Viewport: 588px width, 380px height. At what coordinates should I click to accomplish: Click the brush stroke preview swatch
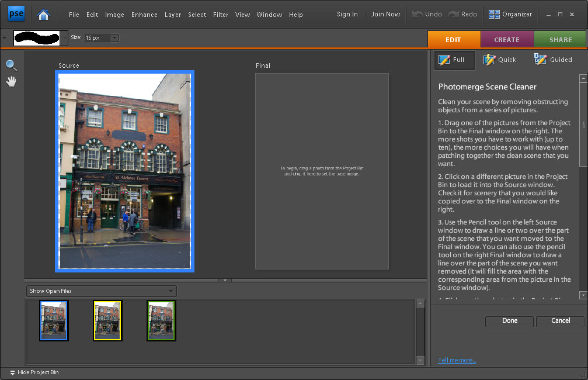(37, 38)
